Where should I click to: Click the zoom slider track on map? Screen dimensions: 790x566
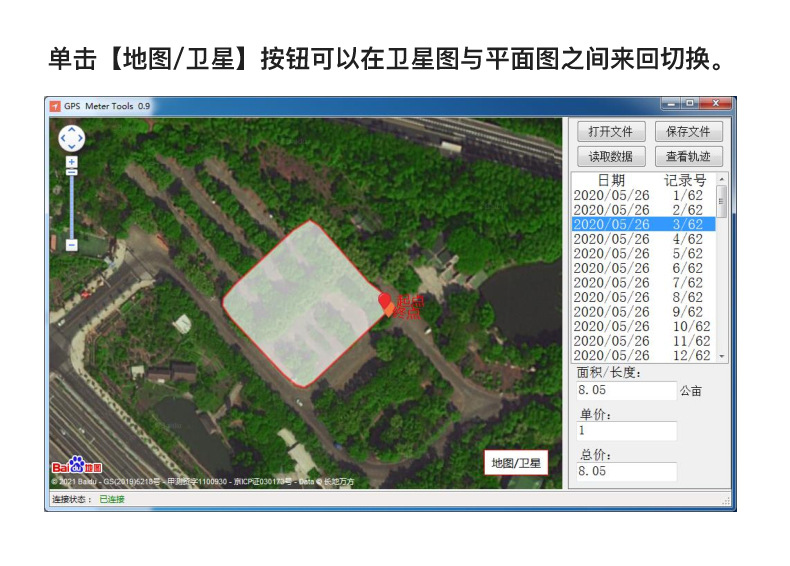[x=72, y=207]
